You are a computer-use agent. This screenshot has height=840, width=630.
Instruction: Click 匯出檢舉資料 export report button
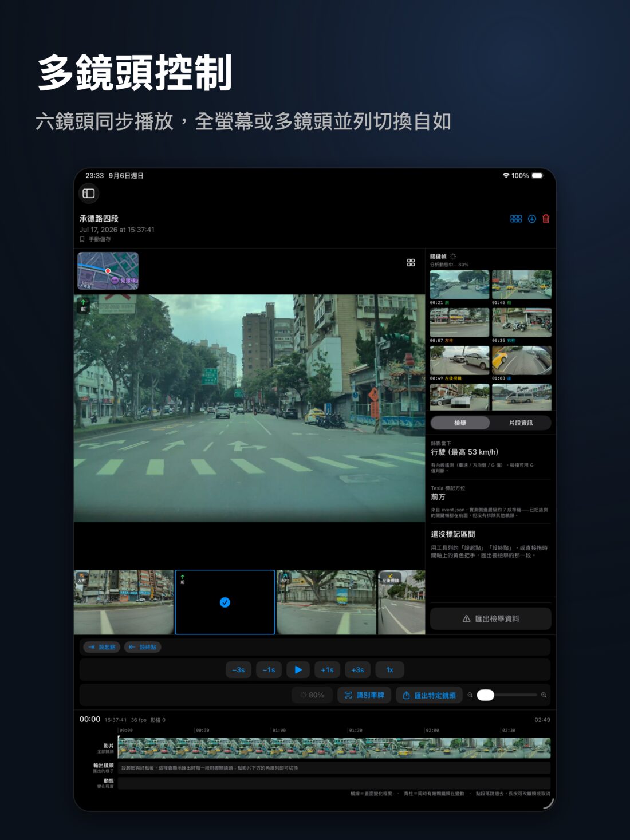pyautogui.click(x=491, y=618)
